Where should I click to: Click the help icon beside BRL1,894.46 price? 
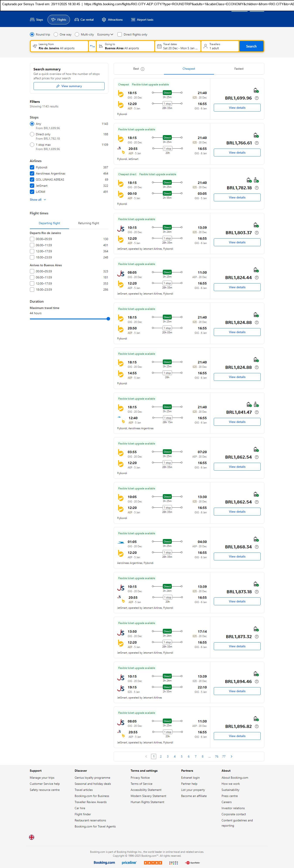257,681
